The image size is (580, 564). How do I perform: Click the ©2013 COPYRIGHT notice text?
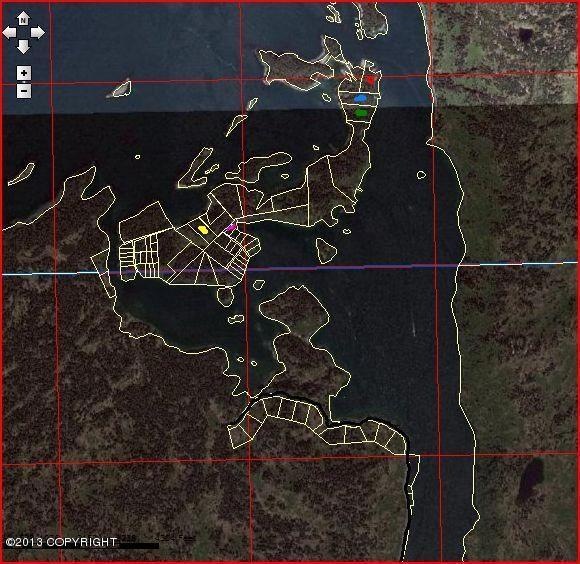tap(62, 542)
